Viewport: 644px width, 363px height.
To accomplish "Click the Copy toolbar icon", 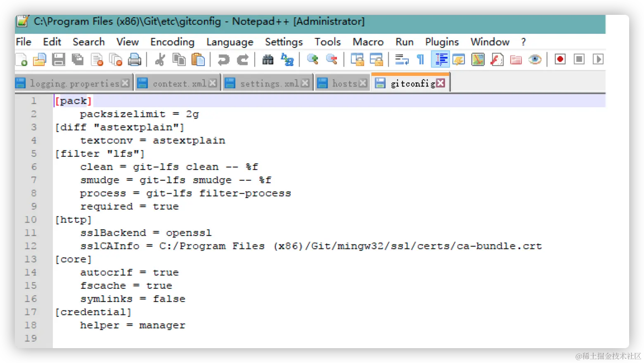I will pos(179,60).
